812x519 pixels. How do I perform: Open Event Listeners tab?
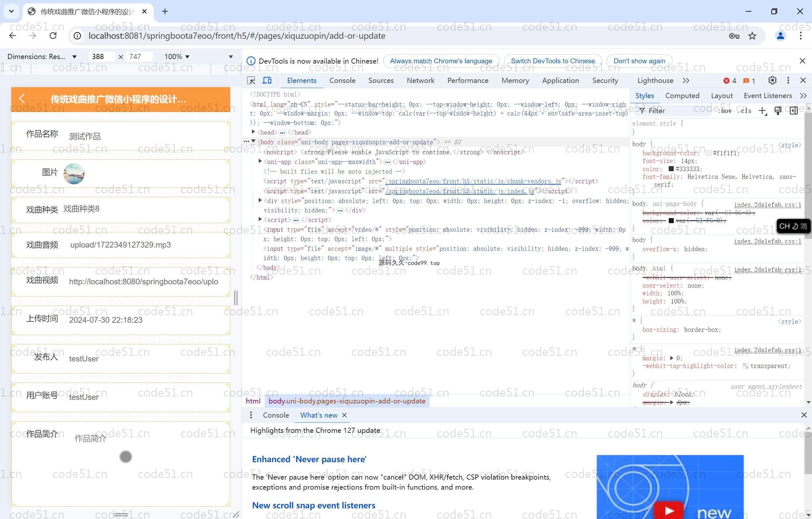pyautogui.click(x=767, y=96)
